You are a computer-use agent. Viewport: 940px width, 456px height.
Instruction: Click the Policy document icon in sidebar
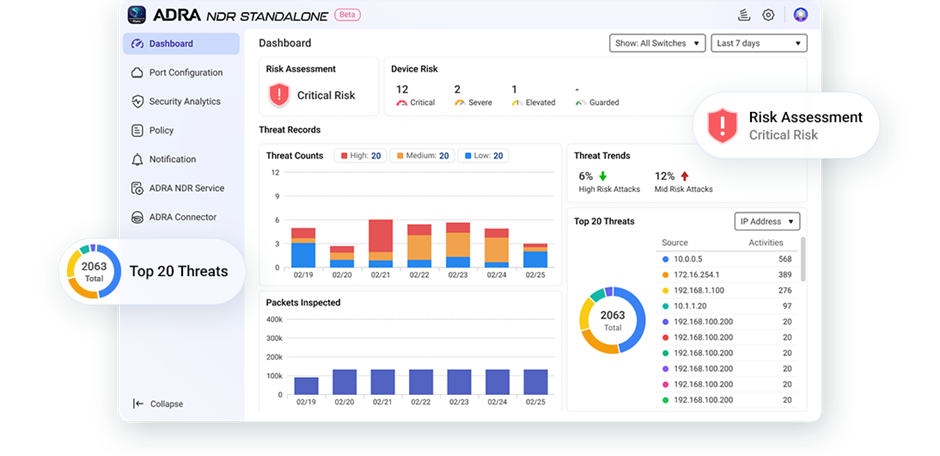click(x=138, y=131)
